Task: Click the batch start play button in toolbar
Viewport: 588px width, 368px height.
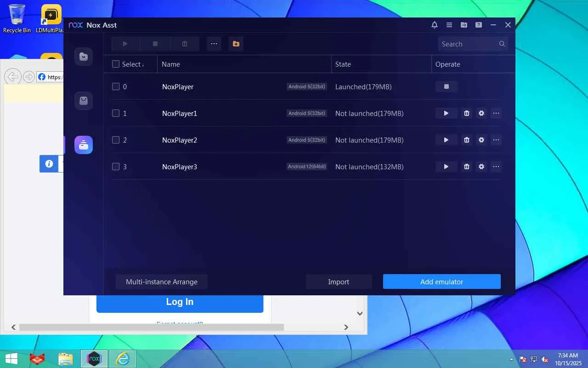Action: [x=125, y=44]
